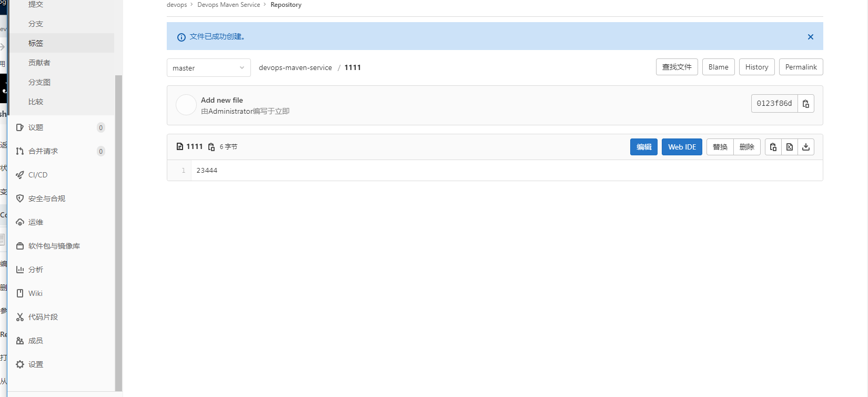
Task: Expand the master branch dropdown
Action: pyautogui.click(x=209, y=68)
